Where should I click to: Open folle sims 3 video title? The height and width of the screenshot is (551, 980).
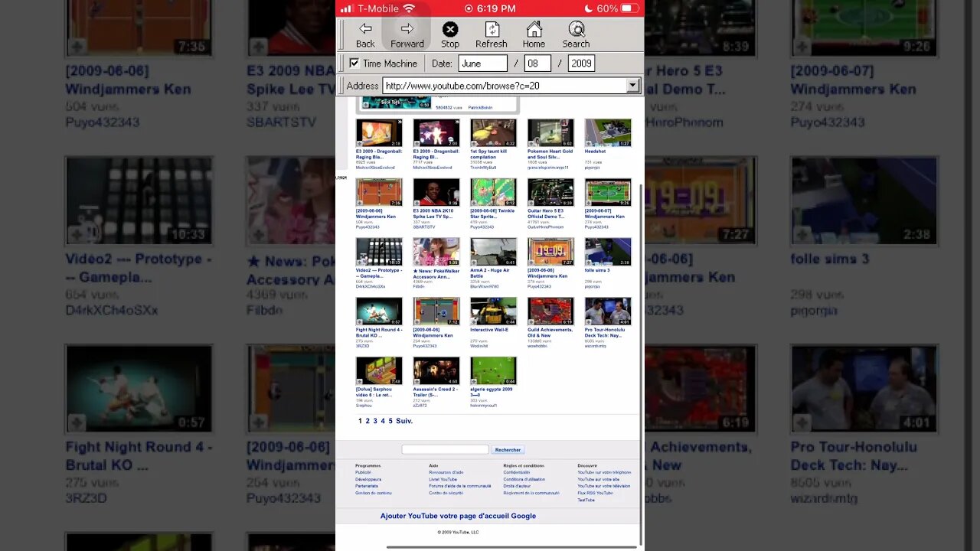coord(597,270)
